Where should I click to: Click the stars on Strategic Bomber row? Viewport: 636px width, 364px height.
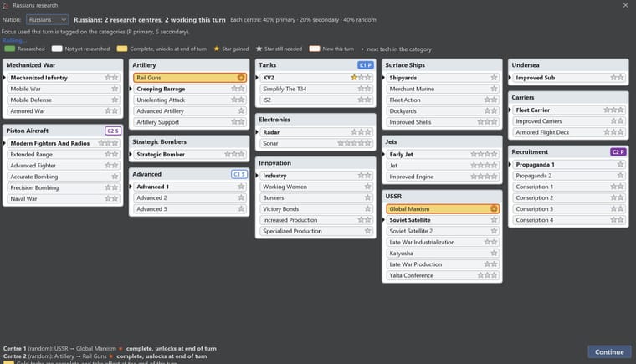(x=234, y=154)
